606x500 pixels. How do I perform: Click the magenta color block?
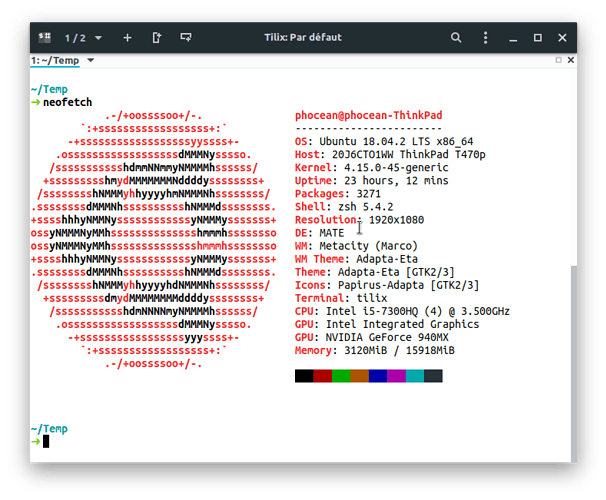[397, 376]
